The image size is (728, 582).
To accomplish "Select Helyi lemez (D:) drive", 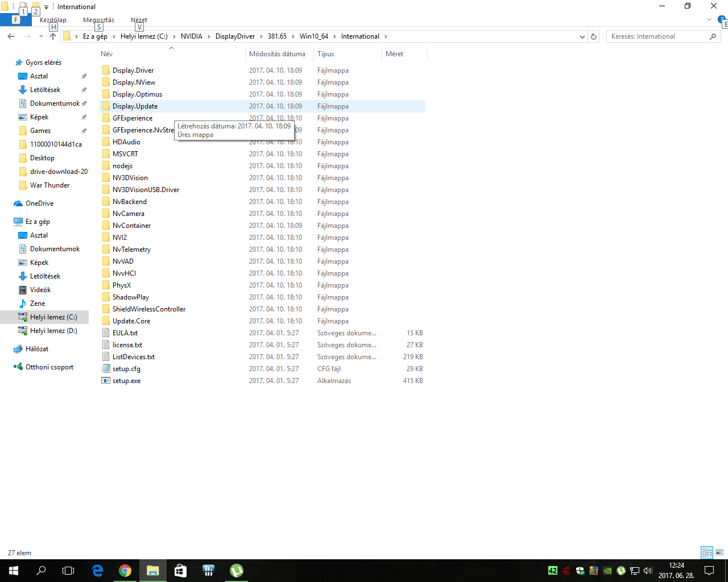I will [53, 331].
